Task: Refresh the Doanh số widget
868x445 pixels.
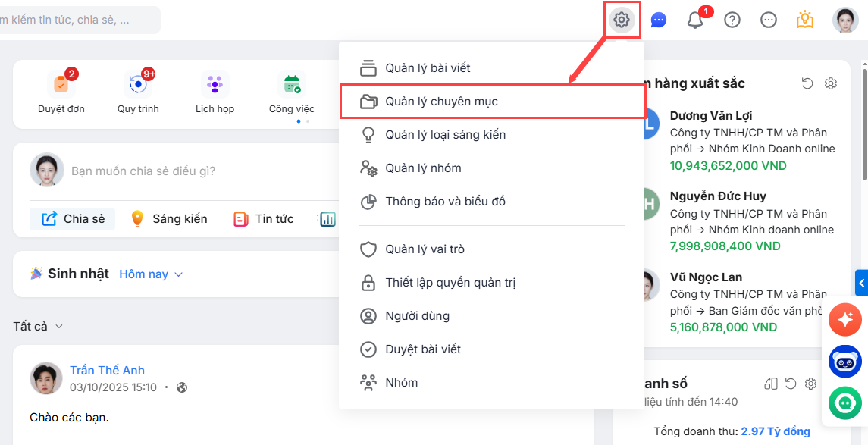Action: tap(791, 384)
